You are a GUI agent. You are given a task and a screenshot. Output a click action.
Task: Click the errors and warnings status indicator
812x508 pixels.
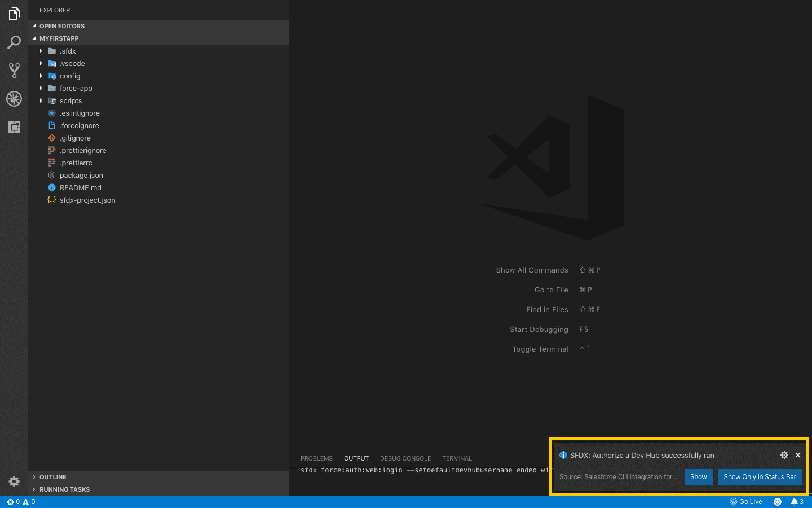(21, 502)
